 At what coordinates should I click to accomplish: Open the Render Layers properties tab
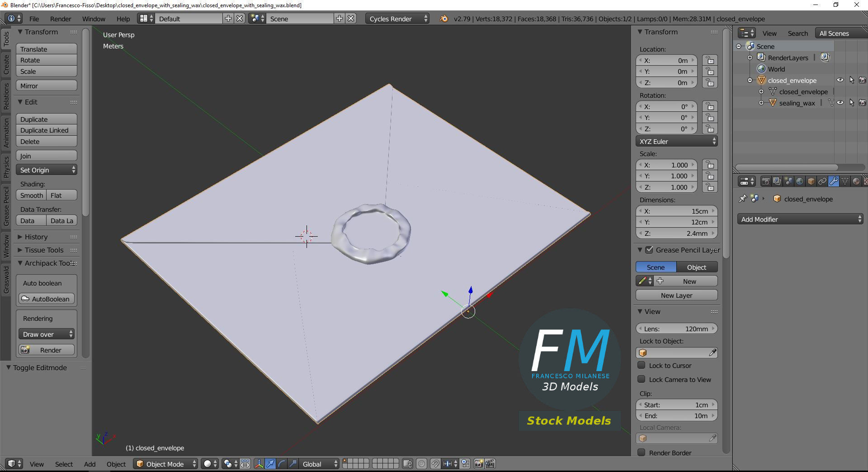click(x=777, y=181)
